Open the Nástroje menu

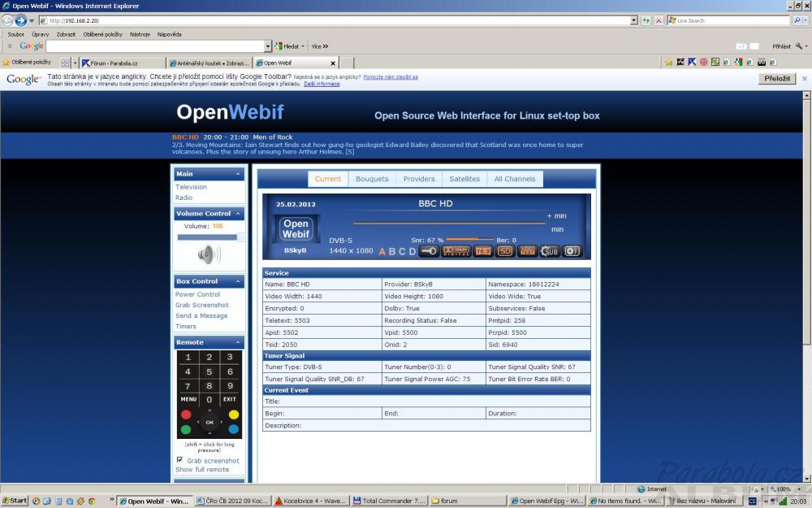pyautogui.click(x=140, y=34)
